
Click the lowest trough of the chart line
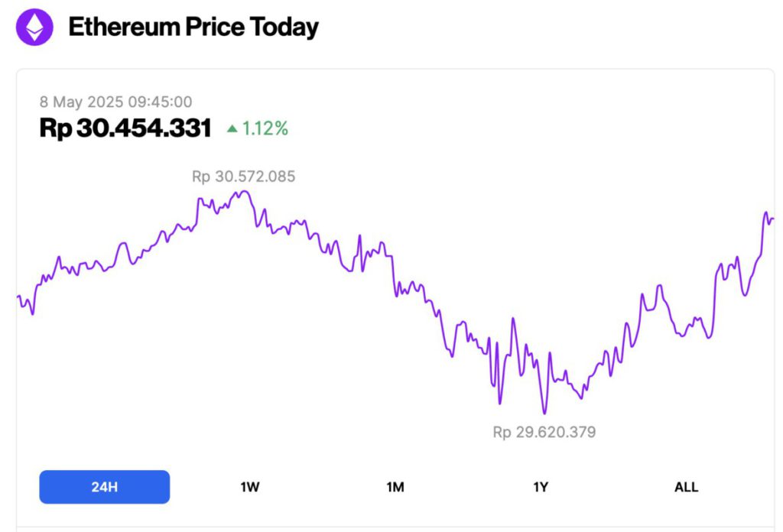pos(544,414)
